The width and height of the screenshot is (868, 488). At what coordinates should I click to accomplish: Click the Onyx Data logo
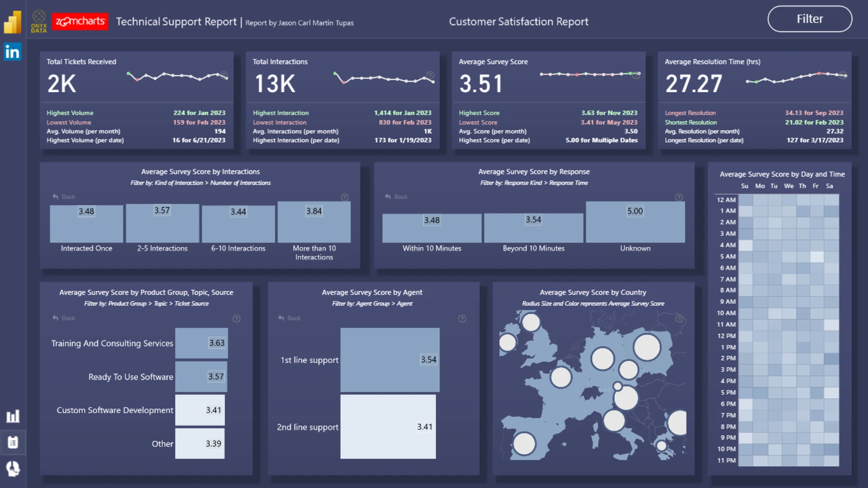(x=39, y=22)
